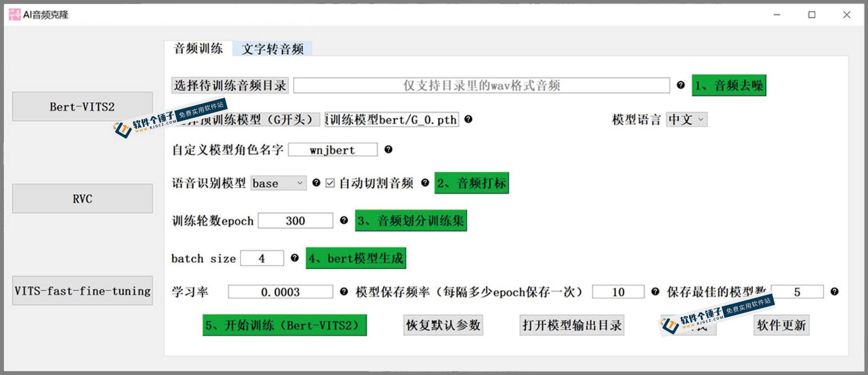Screen dimensions: 868x375
Task: Focus the 学习率 field showing 0.0003
Action: pyautogui.click(x=281, y=292)
